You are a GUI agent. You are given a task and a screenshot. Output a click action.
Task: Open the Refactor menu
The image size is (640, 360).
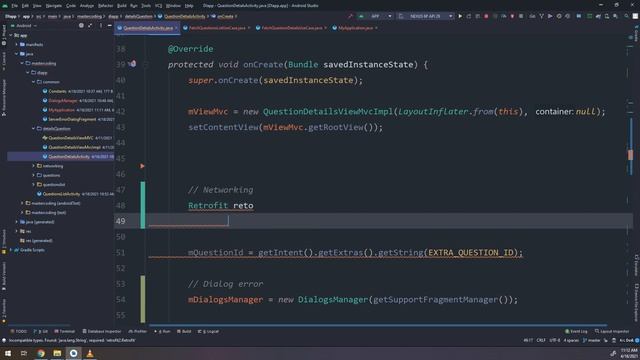click(x=105, y=6)
